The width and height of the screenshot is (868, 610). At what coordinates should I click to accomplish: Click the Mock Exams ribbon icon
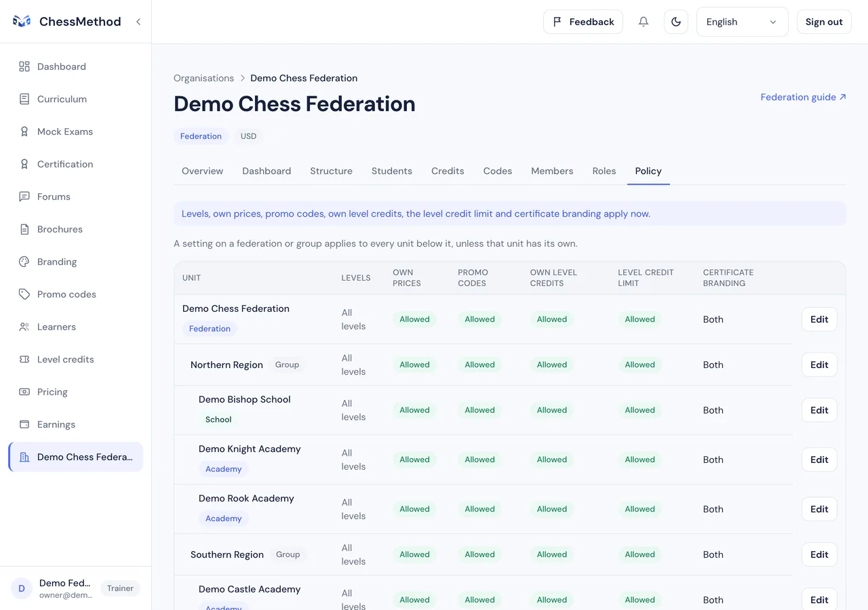point(24,131)
